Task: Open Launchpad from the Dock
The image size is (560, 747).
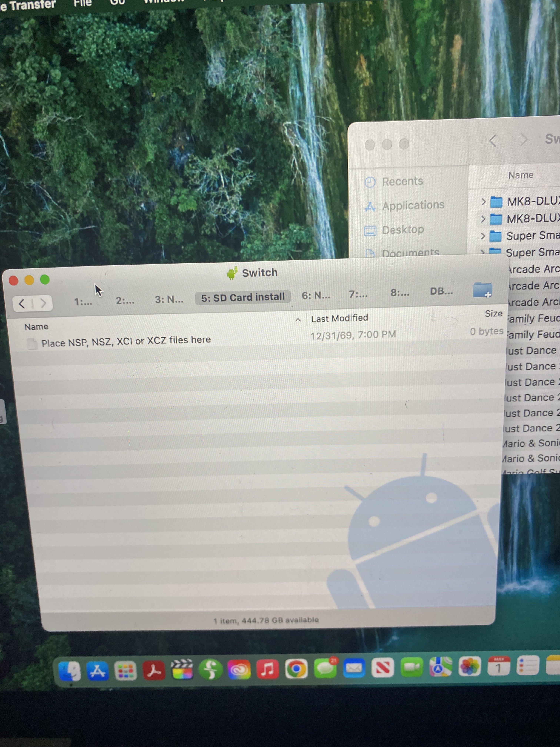Action: point(126,670)
